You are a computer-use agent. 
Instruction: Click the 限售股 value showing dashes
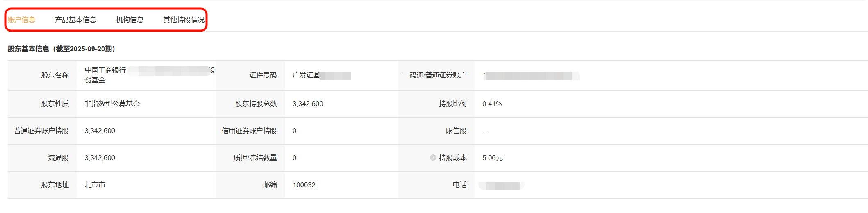pyautogui.click(x=484, y=131)
